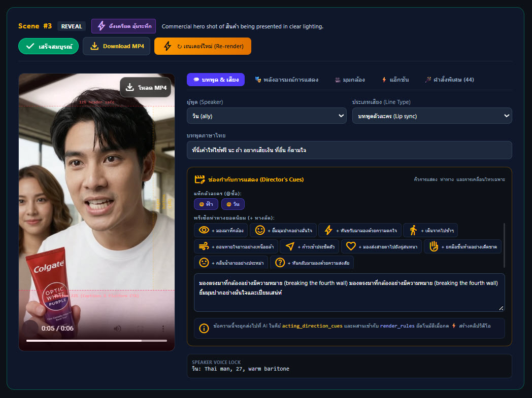Click the โหลด MP4 button over the video
532x398 pixels.
coord(146,87)
